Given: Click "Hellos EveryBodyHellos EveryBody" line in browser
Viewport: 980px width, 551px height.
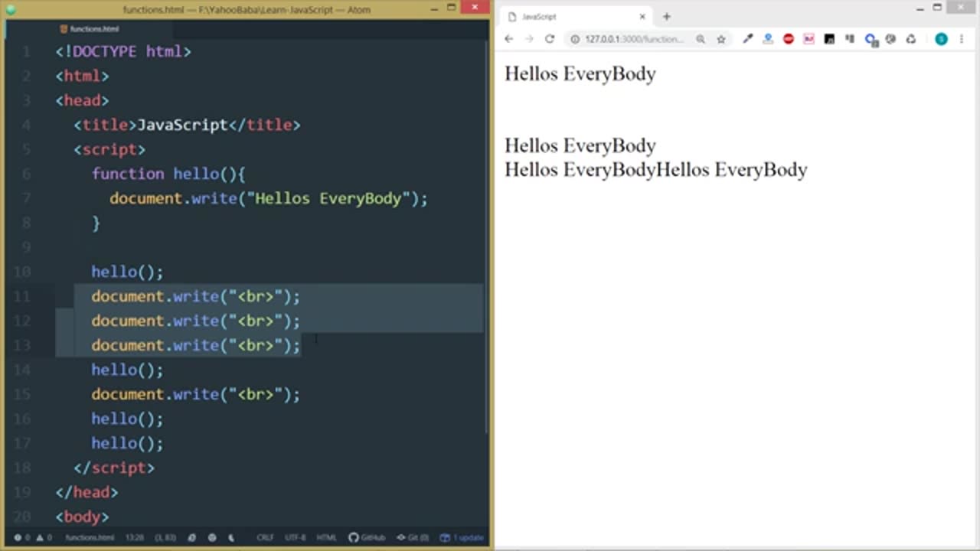Looking at the screenshot, I should (x=656, y=170).
